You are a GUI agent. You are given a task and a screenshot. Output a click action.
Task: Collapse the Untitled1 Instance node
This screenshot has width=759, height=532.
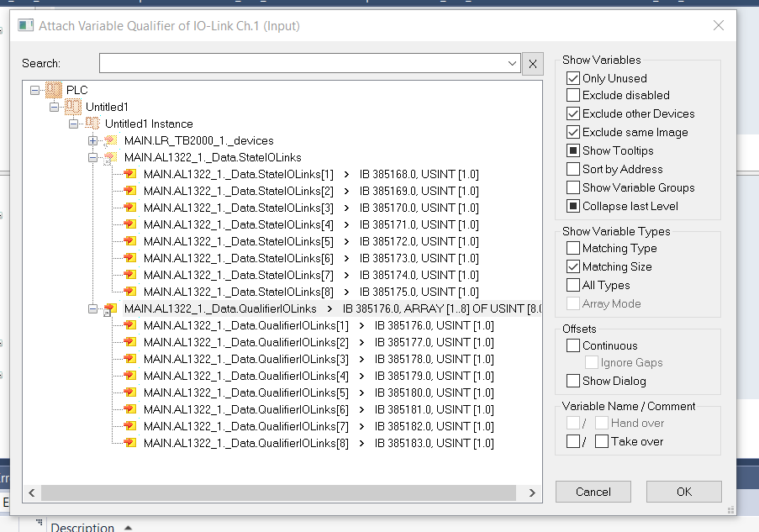(x=74, y=124)
